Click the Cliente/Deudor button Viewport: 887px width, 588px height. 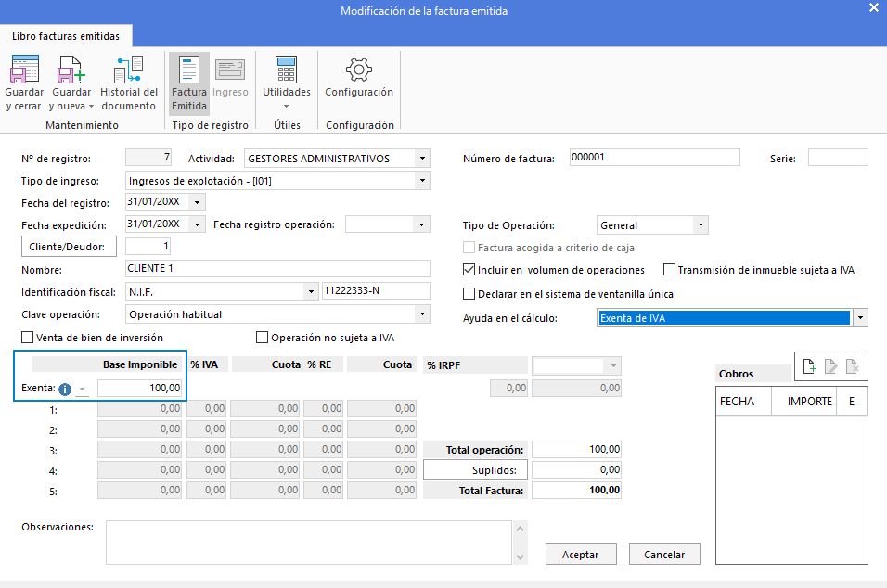click(70, 247)
